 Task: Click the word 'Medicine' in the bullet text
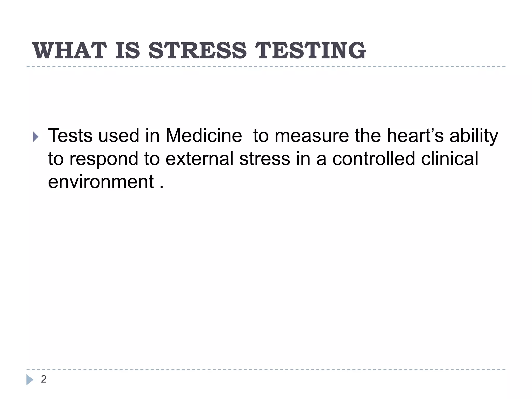click(204, 136)
